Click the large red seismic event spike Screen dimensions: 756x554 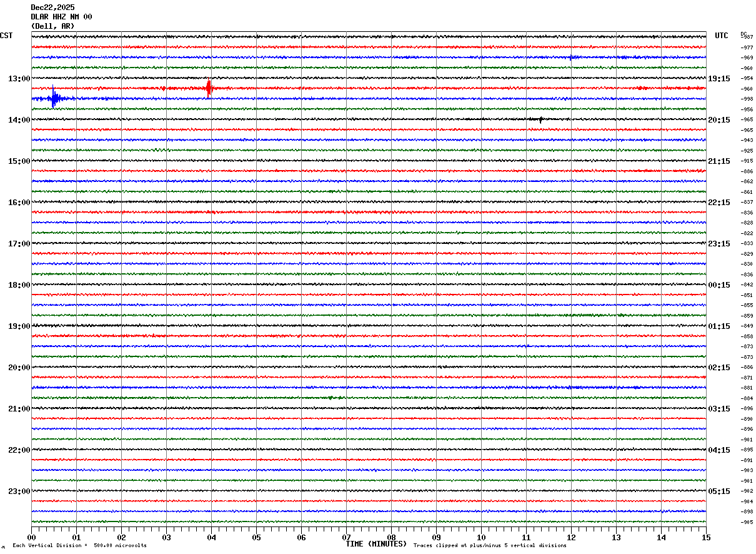209,88
